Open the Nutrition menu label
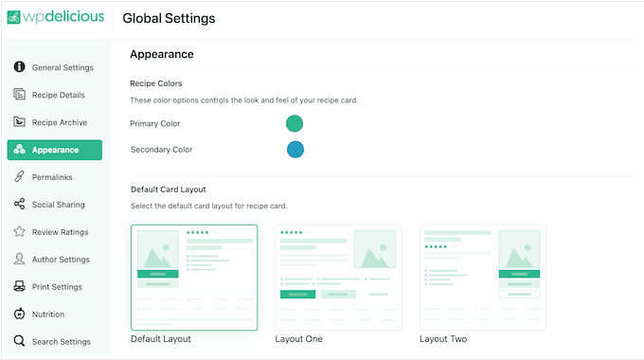 click(48, 315)
